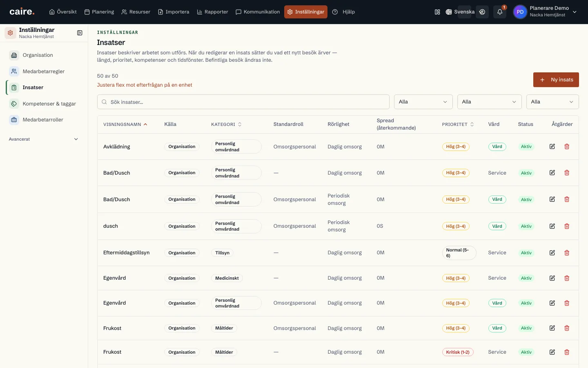Delete the Frukost row marked Kritisk (1-2)
The width and height of the screenshot is (588, 368).
pyautogui.click(x=567, y=352)
